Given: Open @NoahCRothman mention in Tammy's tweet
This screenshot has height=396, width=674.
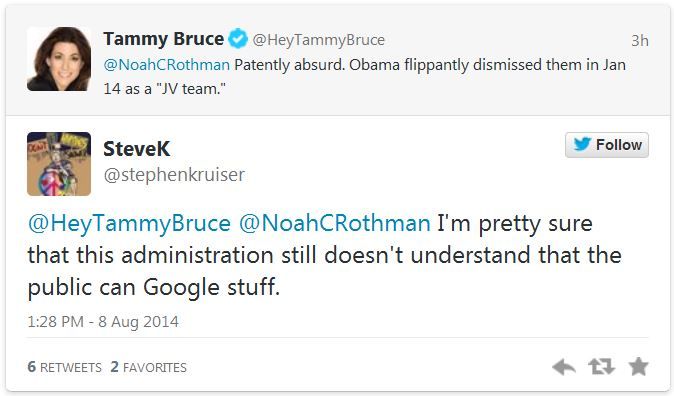Looking at the screenshot, I should click(167, 65).
